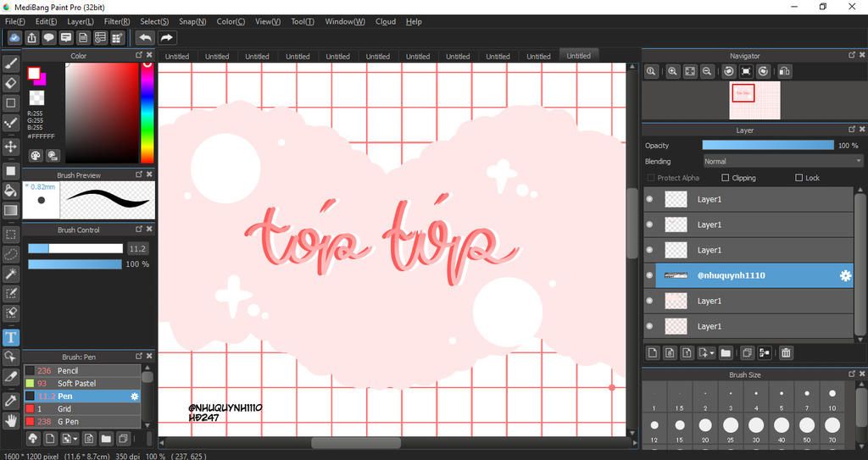Image resolution: width=868 pixels, height=460 pixels.
Task: Click the layer Opacity slider
Action: coord(768,146)
